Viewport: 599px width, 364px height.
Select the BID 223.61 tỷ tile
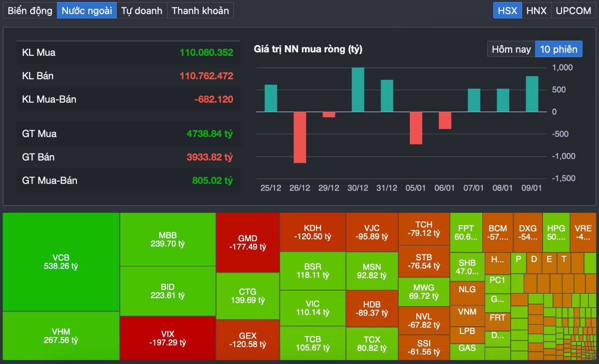coord(168,291)
